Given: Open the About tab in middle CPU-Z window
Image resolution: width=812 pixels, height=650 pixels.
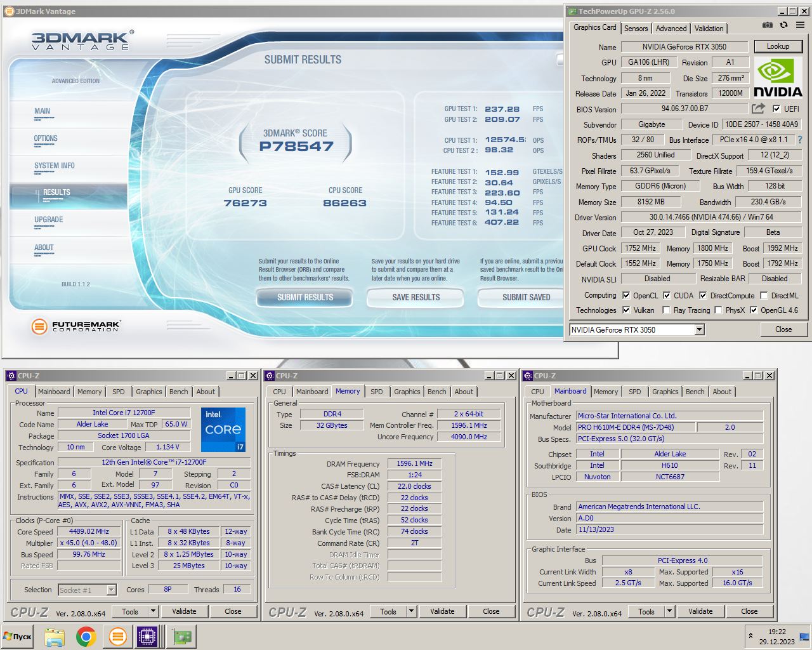Looking at the screenshot, I should point(464,392).
